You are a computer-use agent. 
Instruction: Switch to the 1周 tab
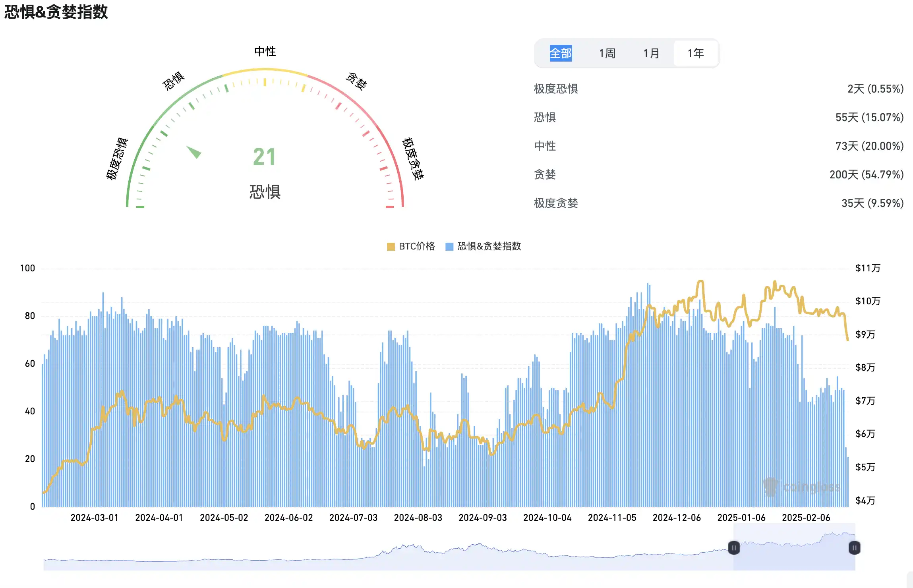click(x=607, y=53)
